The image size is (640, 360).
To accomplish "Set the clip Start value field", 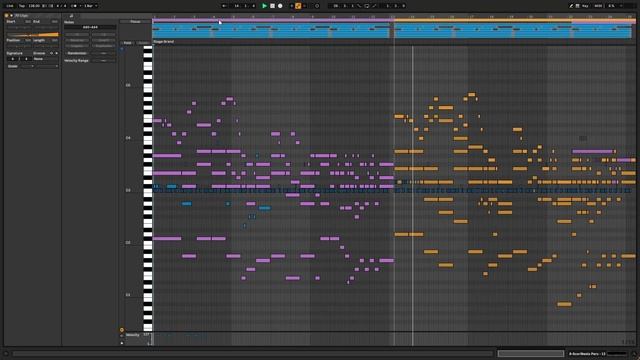I will coord(18,26).
